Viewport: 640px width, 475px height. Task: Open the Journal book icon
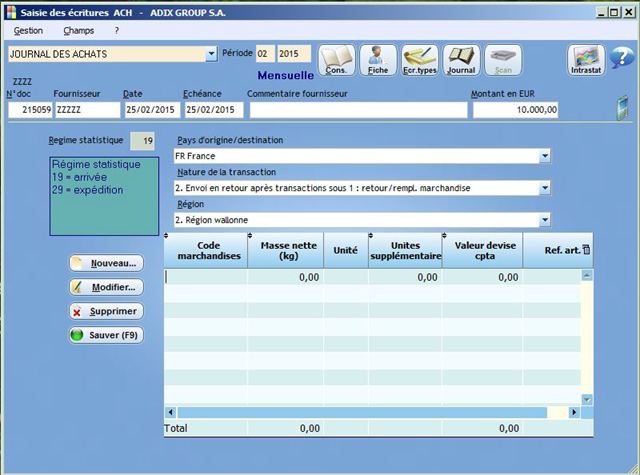(x=461, y=60)
